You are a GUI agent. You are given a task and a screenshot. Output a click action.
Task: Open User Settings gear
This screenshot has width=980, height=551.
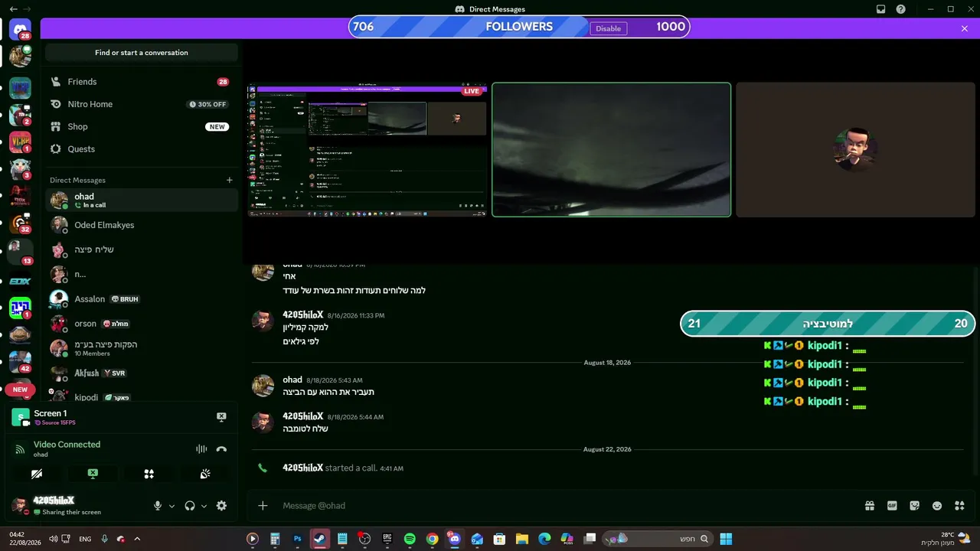pyautogui.click(x=221, y=506)
